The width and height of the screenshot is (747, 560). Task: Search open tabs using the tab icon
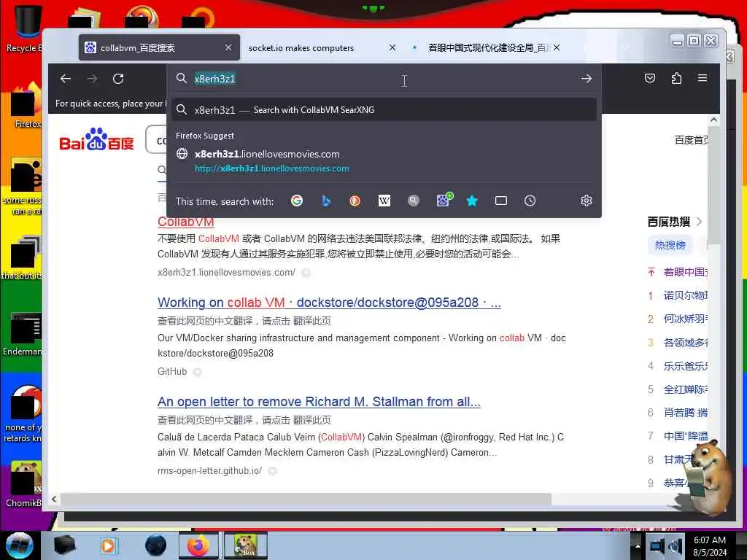coord(501,201)
